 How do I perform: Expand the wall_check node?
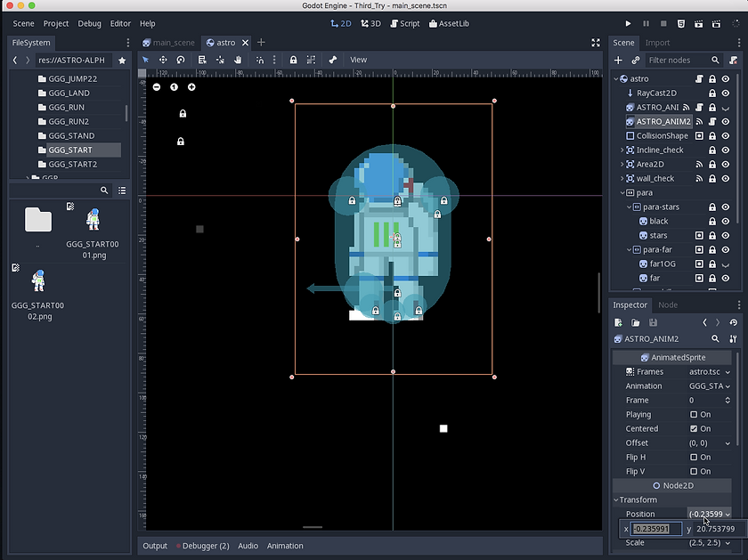coord(622,178)
